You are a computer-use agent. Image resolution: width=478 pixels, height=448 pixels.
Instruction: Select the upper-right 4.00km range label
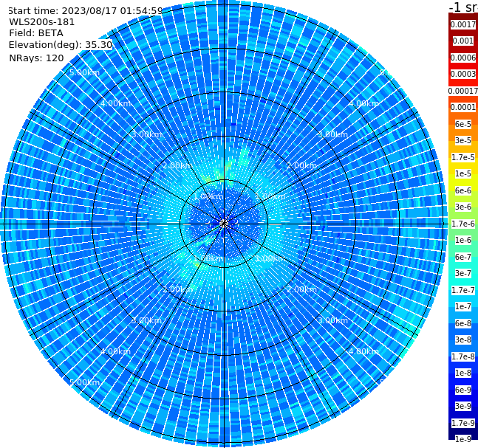click(x=363, y=103)
